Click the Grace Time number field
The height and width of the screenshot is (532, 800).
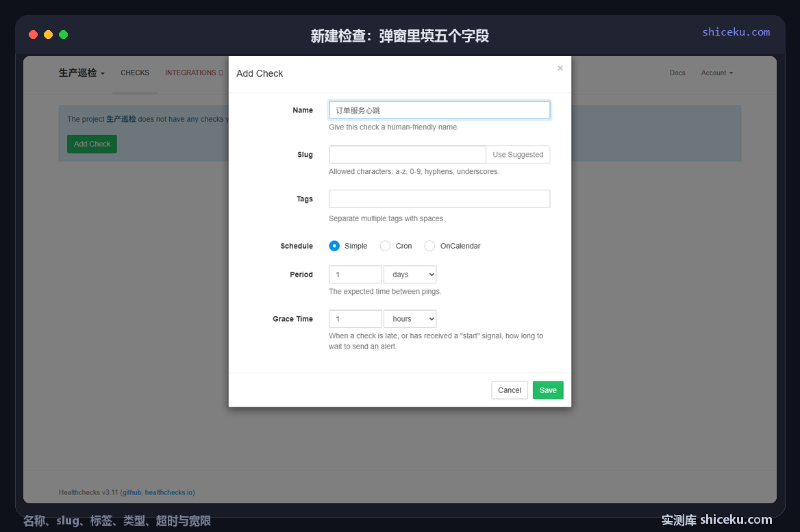pos(355,319)
